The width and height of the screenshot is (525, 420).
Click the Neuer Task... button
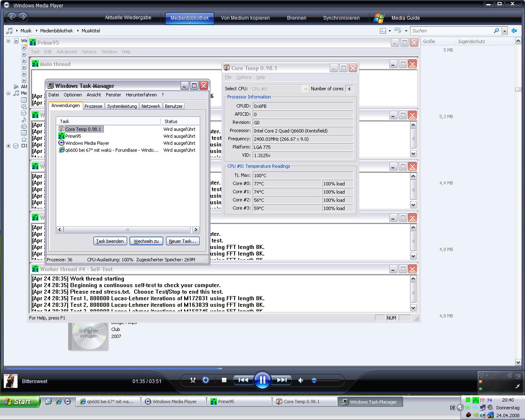183,241
